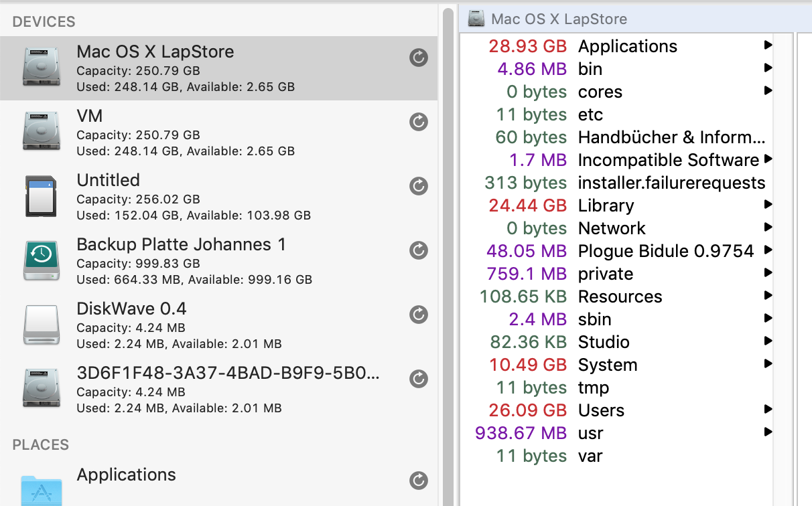This screenshot has height=506, width=812.
Task: Expand the bin folder arrow
Action: click(x=768, y=68)
